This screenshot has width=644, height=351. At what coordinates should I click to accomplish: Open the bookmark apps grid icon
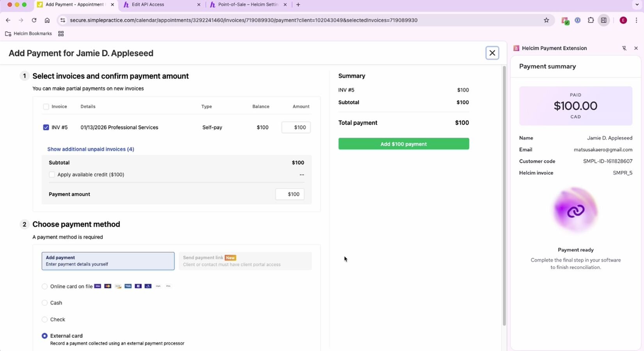(61, 34)
